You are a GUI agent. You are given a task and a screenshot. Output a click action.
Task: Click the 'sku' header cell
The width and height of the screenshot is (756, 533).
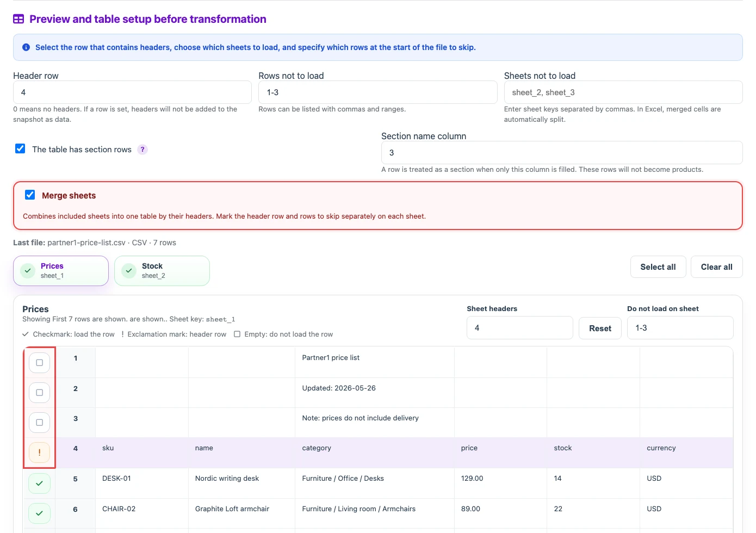[x=142, y=453]
